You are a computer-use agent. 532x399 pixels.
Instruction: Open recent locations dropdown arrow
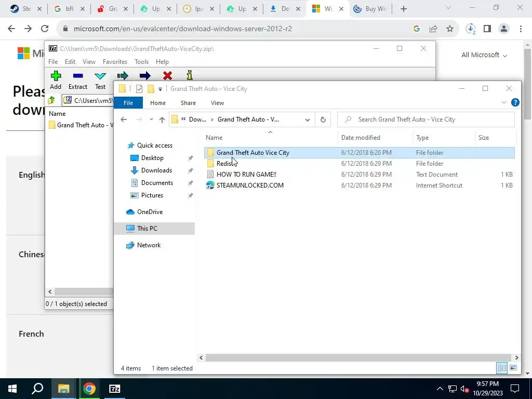coord(151,119)
